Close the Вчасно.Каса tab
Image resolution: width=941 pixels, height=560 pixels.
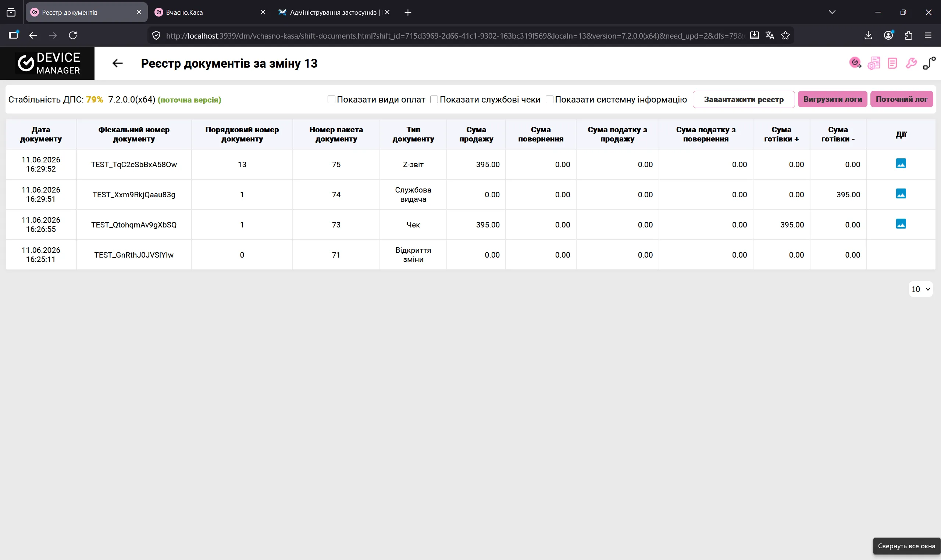pyautogui.click(x=263, y=12)
